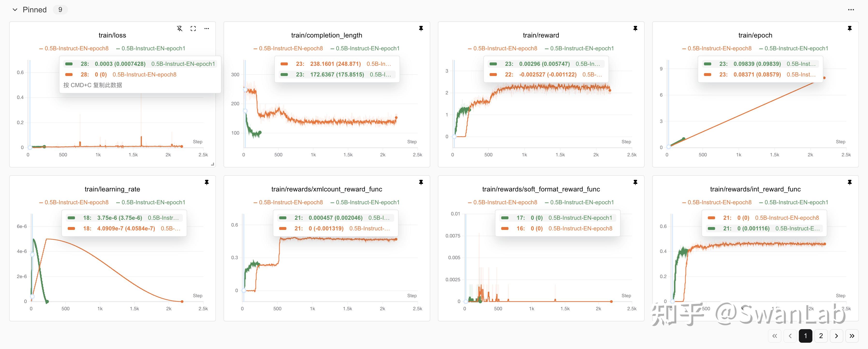Viewport: 868px width, 349px height.
Task: Click pin icon on train/reward chart
Action: click(x=635, y=29)
